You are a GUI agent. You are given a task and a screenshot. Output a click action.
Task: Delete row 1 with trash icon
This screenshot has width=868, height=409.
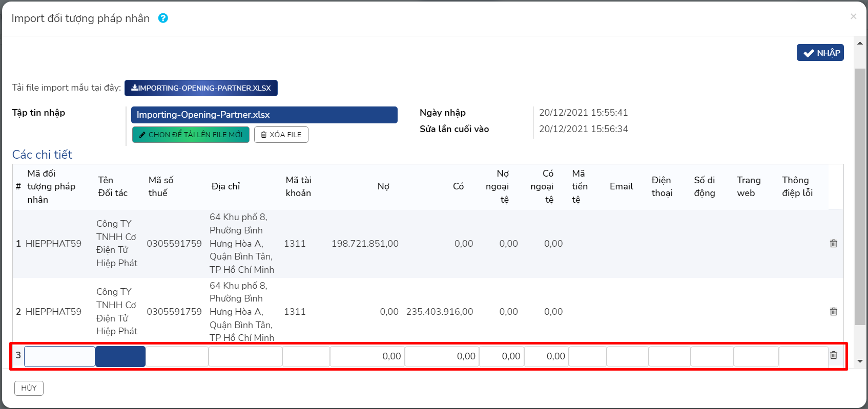pyautogui.click(x=834, y=244)
